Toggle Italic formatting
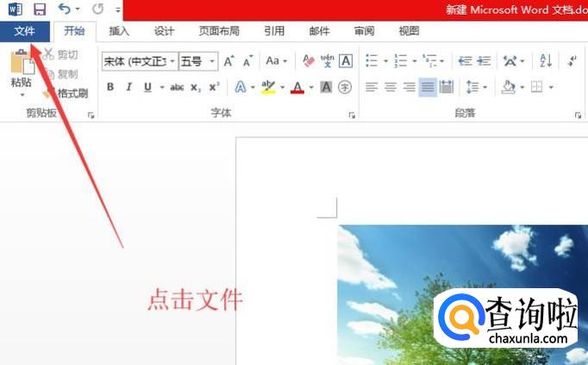Image resolution: width=588 pixels, height=365 pixels. click(x=129, y=87)
